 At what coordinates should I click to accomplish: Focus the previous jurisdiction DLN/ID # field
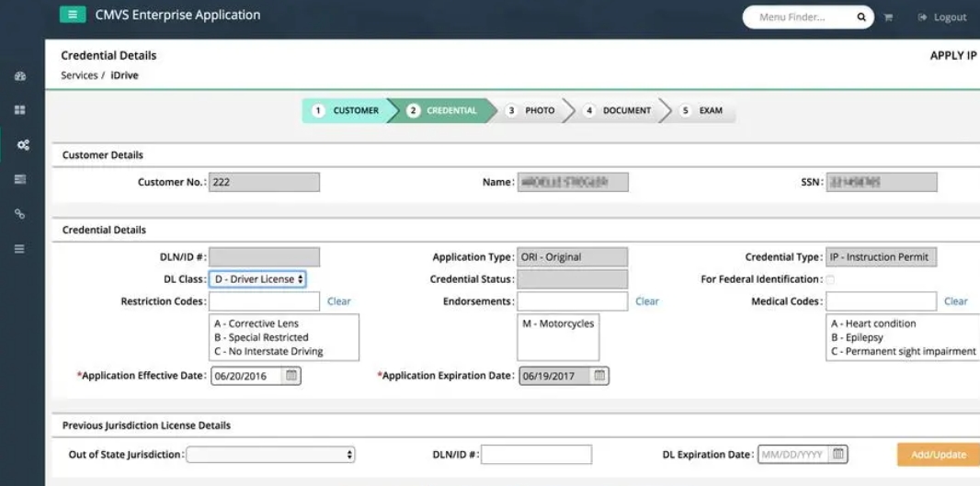tap(536, 454)
